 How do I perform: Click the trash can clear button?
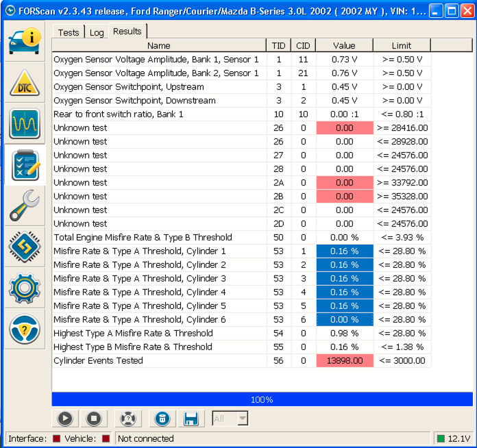tap(162, 418)
